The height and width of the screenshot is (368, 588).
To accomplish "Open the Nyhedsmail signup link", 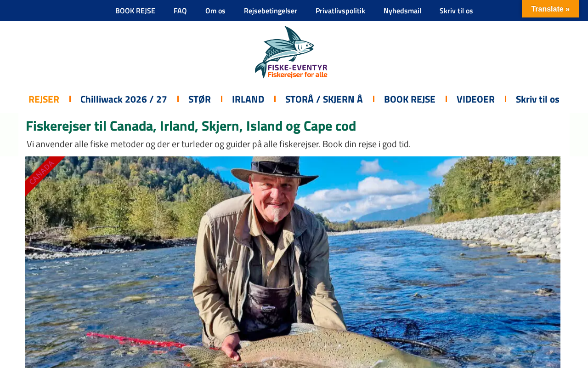I will (402, 11).
